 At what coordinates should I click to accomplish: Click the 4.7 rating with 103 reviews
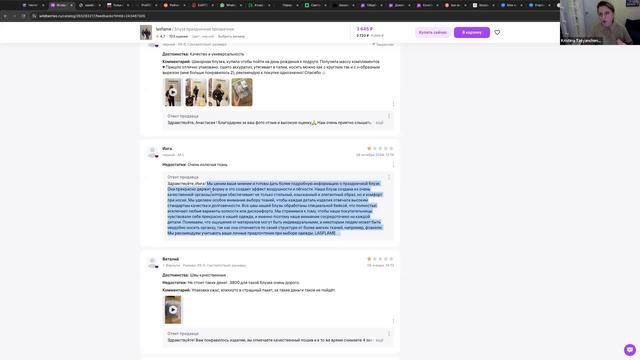pos(172,36)
